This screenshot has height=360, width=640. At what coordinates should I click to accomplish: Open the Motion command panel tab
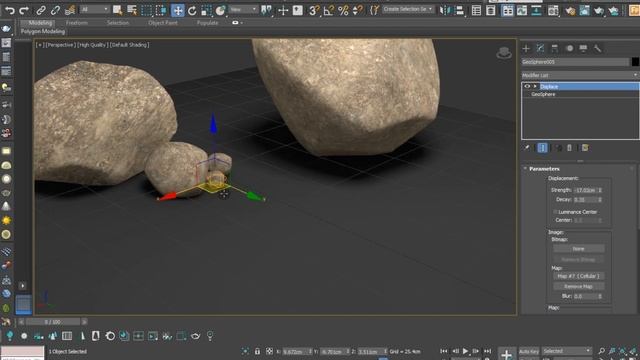tap(569, 49)
